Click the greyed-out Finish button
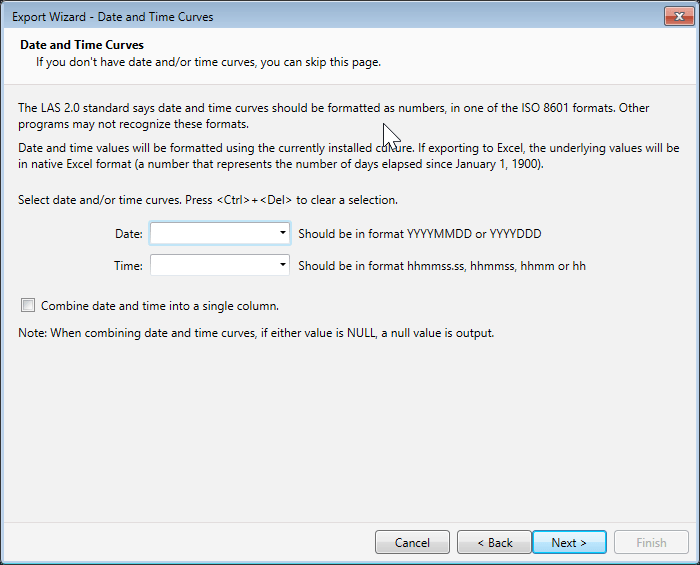 pos(651,542)
